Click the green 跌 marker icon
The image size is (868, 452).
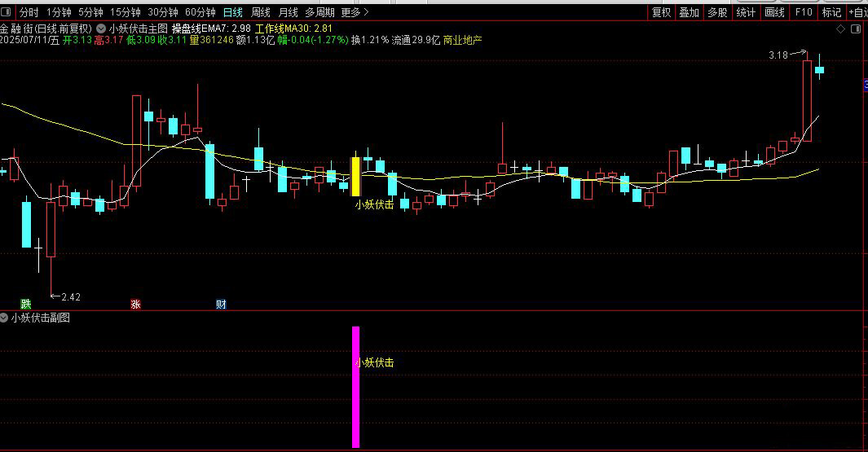(26, 304)
